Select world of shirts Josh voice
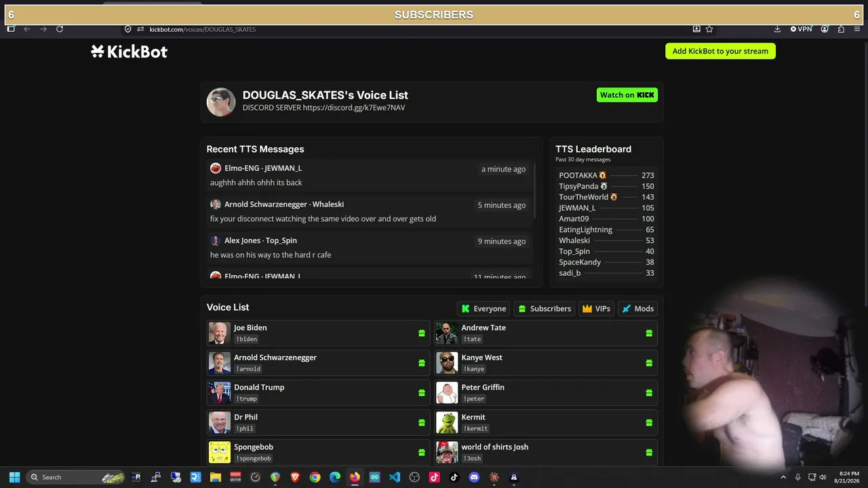The image size is (868, 488). (x=546, y=452)
